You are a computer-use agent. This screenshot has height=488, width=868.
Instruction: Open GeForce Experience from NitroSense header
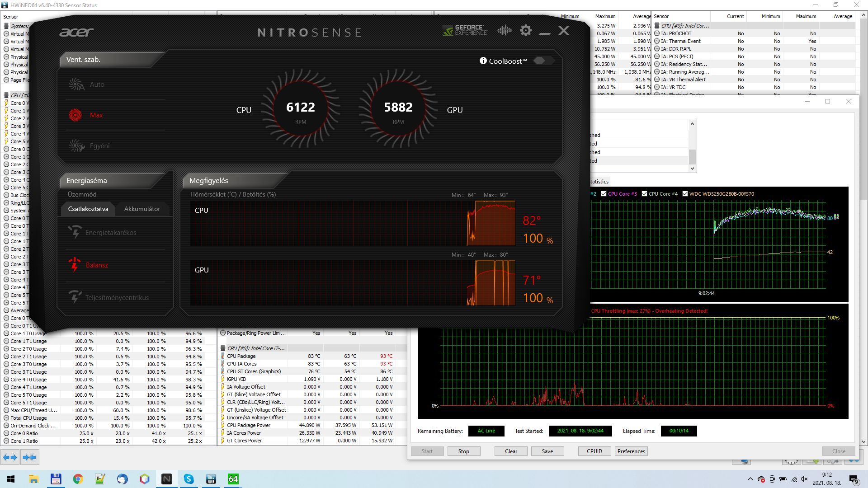(465, 31)
